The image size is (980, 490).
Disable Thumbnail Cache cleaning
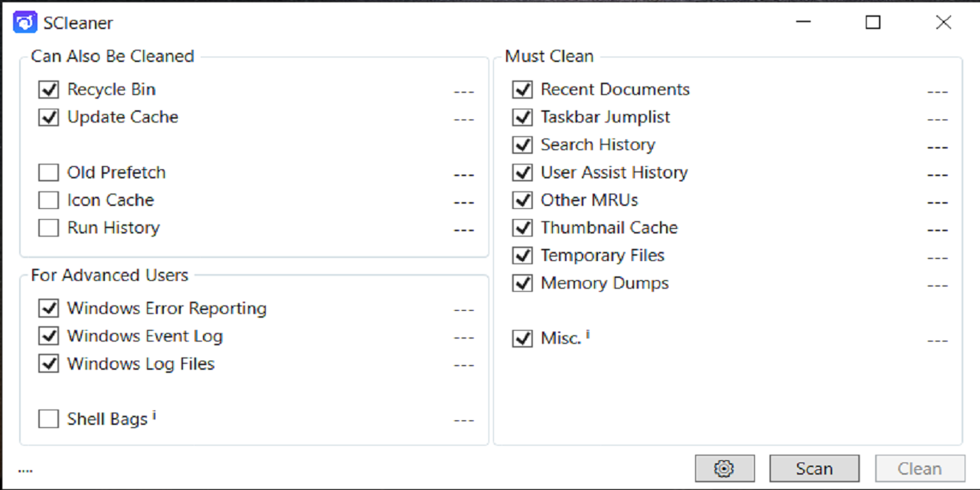522,227
